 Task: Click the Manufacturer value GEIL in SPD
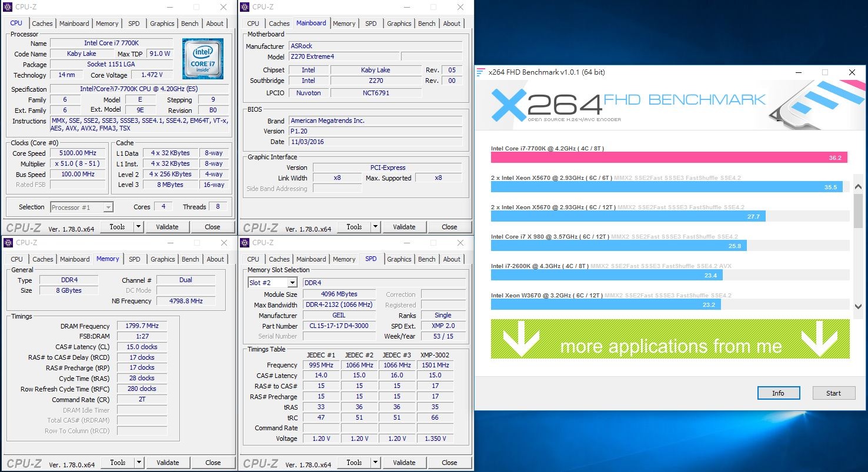(339, 316)
